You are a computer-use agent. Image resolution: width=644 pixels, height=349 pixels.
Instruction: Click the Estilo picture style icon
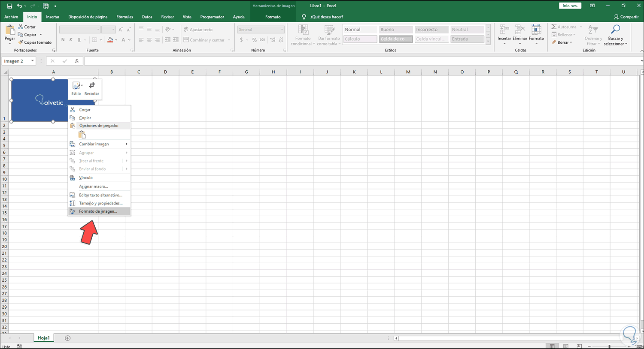[x=76, y=86]
